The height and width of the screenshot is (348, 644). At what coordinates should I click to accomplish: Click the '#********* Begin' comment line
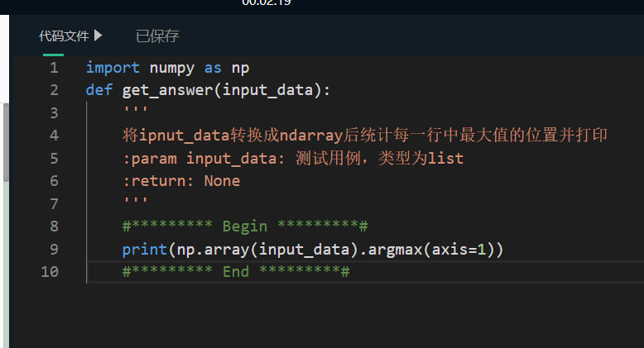[245, 226]
